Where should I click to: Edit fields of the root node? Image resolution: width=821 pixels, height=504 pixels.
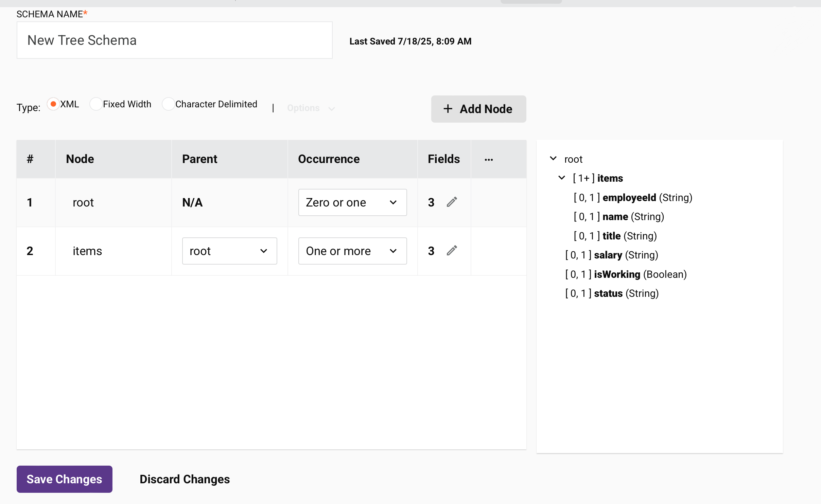click(x=452, y=202)
